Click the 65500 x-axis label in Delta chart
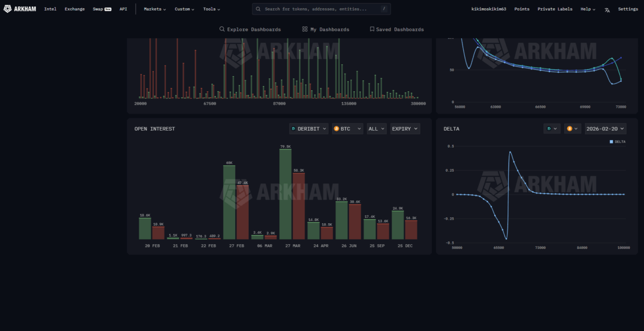This screenshot has width=644, height=331. pos(499,248)
